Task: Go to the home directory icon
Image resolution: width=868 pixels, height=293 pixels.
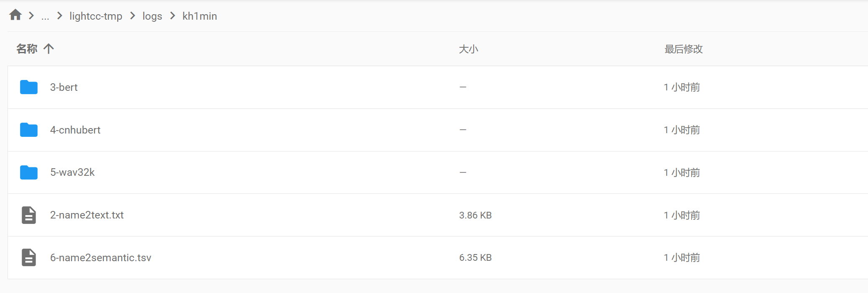Action: point(15,15)
